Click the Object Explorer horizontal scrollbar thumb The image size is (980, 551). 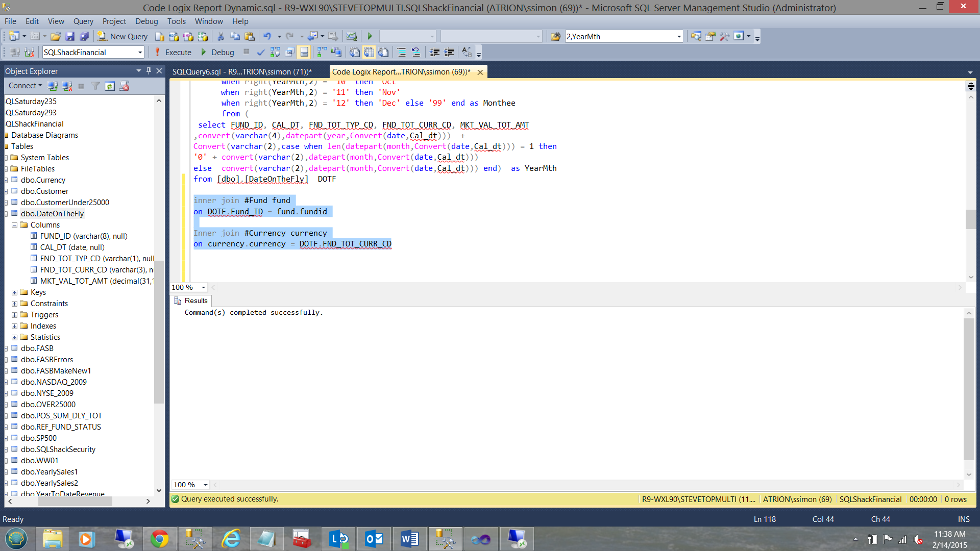point(75,501)
